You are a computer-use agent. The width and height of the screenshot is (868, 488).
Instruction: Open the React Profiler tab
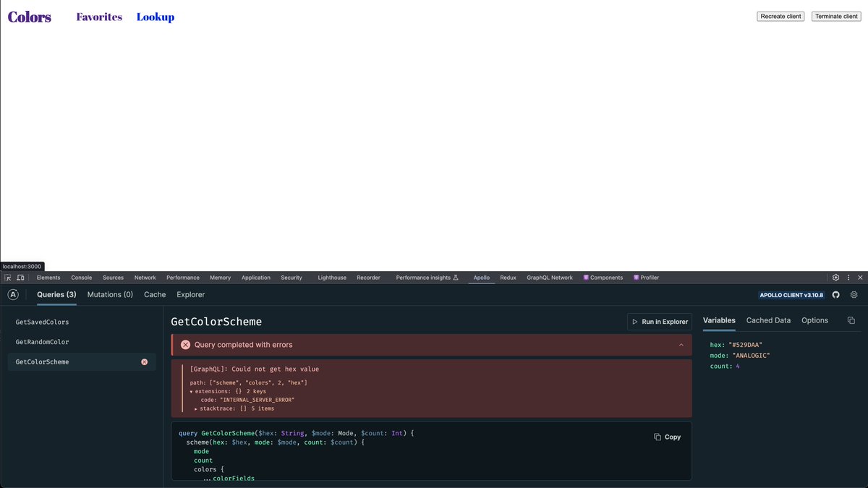pyautogui.click(x=646, y=278)
